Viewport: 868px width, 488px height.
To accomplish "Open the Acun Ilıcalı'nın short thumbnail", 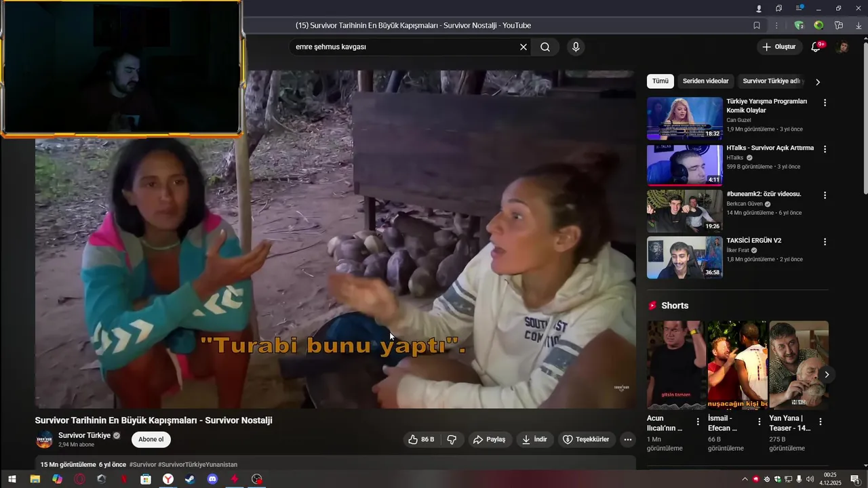I will (x=676, y=365).
